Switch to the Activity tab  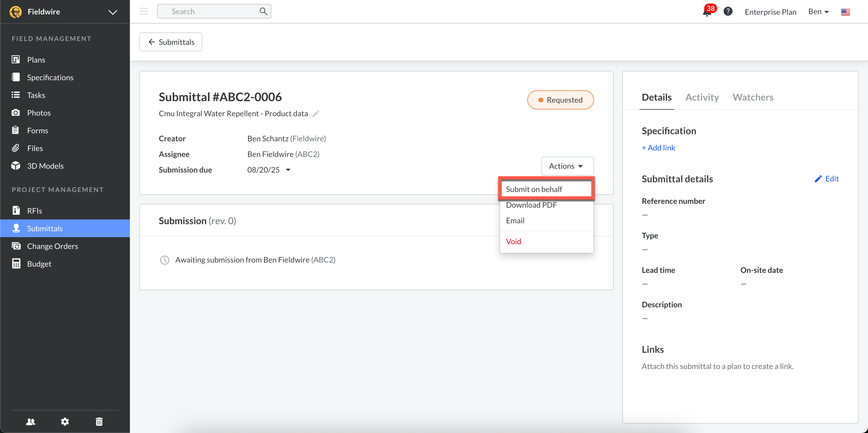coord(702,97)
